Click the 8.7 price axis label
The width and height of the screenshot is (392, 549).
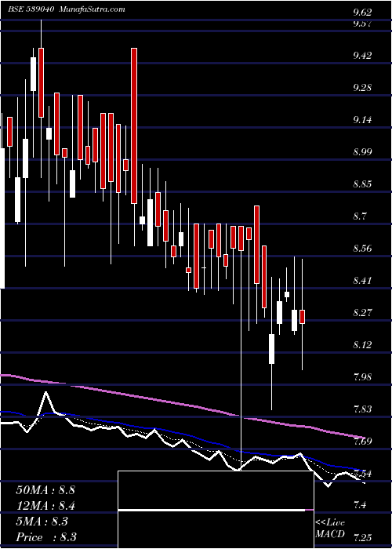click(360, 216)
